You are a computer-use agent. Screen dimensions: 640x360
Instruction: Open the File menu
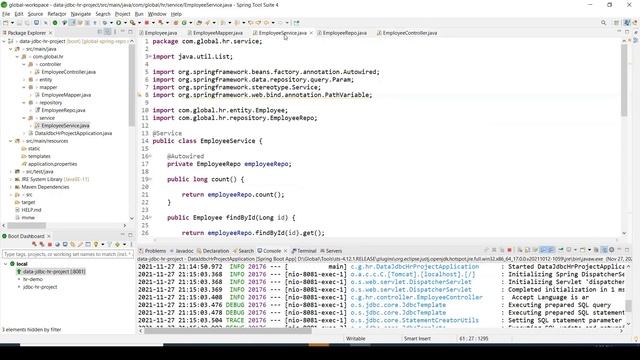coord(6,14)
